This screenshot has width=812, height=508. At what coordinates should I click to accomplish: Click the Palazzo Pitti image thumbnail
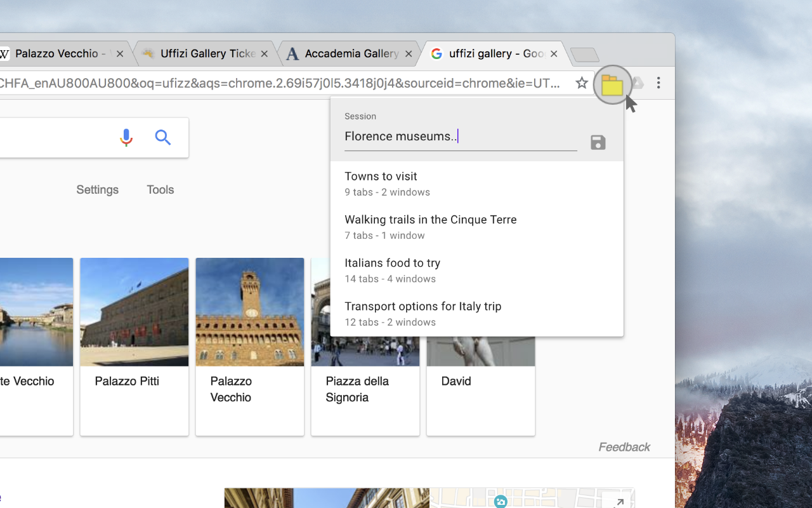tap(134, 312)
